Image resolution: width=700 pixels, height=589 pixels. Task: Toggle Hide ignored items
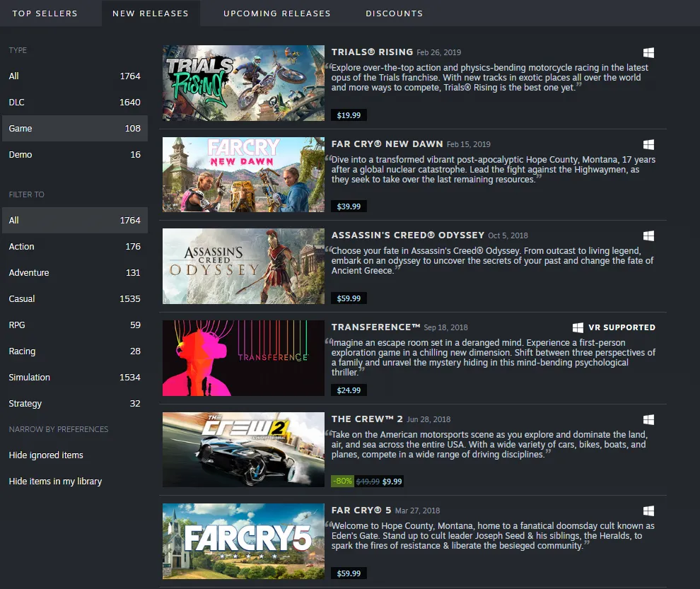[46, 455]
